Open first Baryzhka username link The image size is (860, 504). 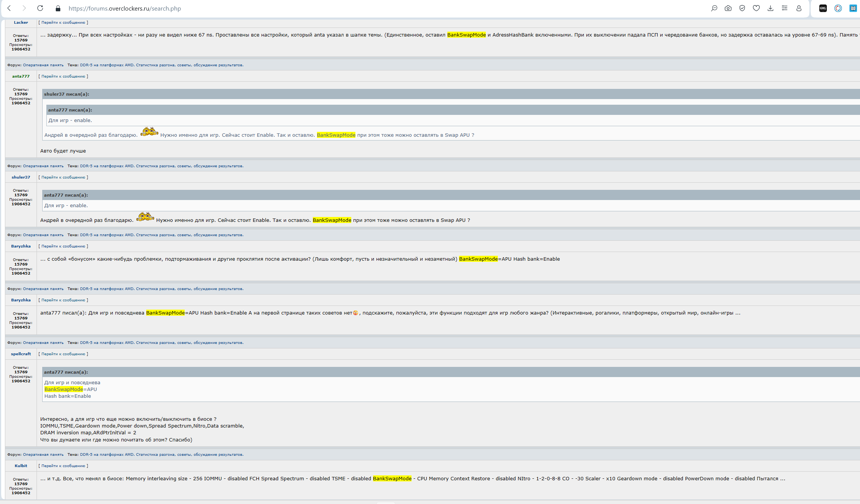tap(21, 246)
